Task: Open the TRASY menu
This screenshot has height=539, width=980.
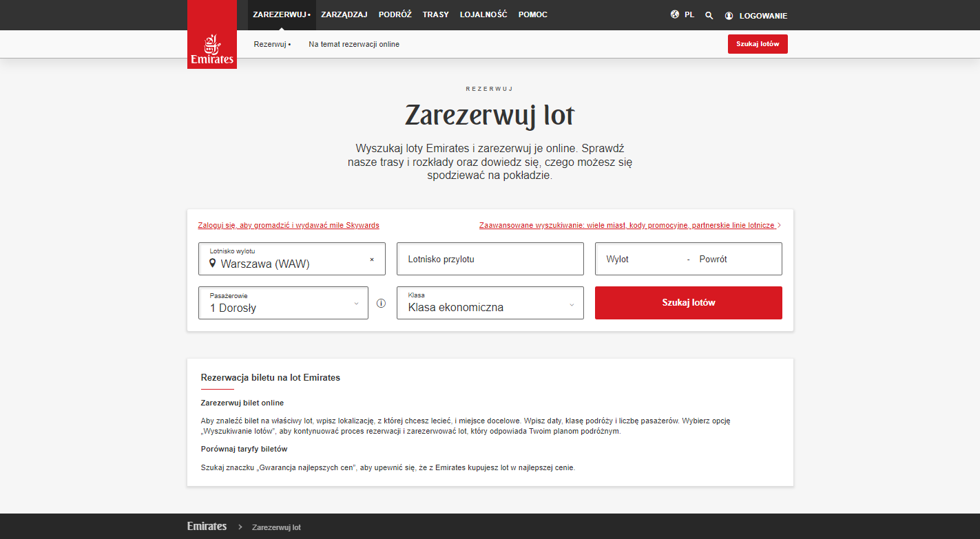Action: pos(436,14)
